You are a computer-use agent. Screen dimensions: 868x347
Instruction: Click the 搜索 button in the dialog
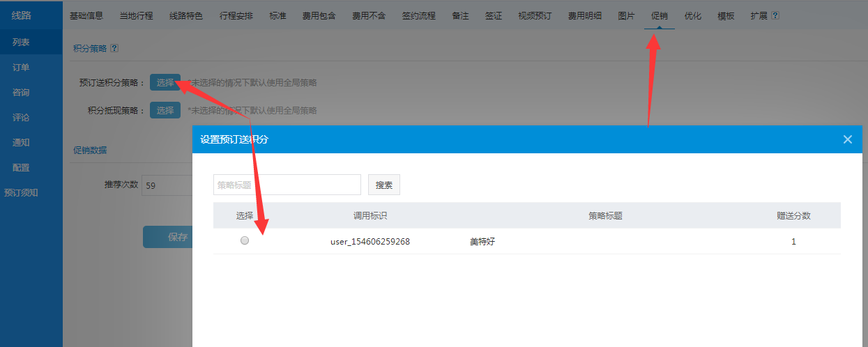(x=383, y=185)
